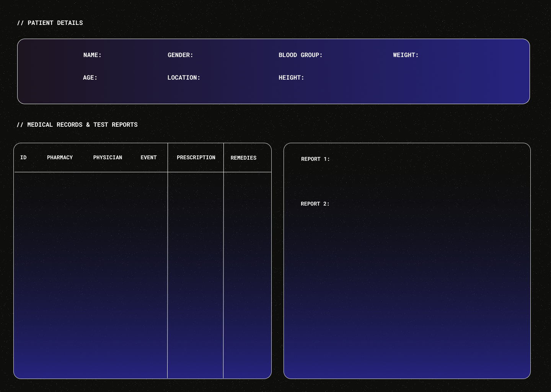Click the ID column header
Screen dimensions: 551x392
tap(23, 157)
